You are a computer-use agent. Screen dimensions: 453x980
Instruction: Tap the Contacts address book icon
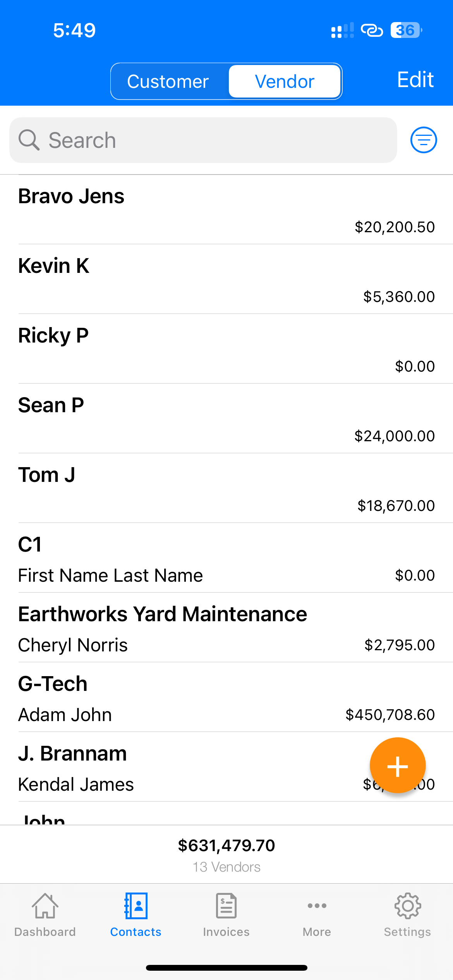click(x=136, y=906)
